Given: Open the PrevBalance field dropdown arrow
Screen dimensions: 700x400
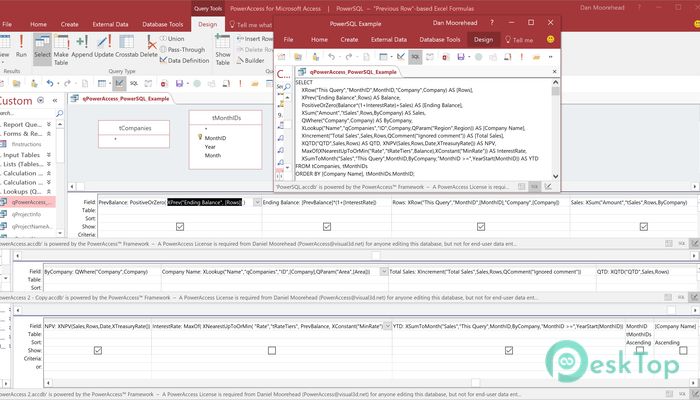Looking at the screenshot, I should tap(257, 202).
